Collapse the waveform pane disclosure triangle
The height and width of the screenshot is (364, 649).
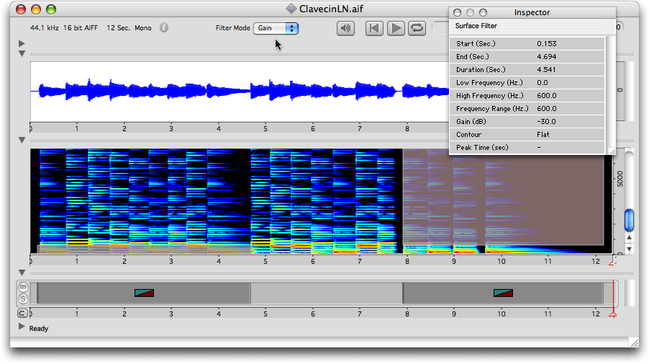[22, 54]
